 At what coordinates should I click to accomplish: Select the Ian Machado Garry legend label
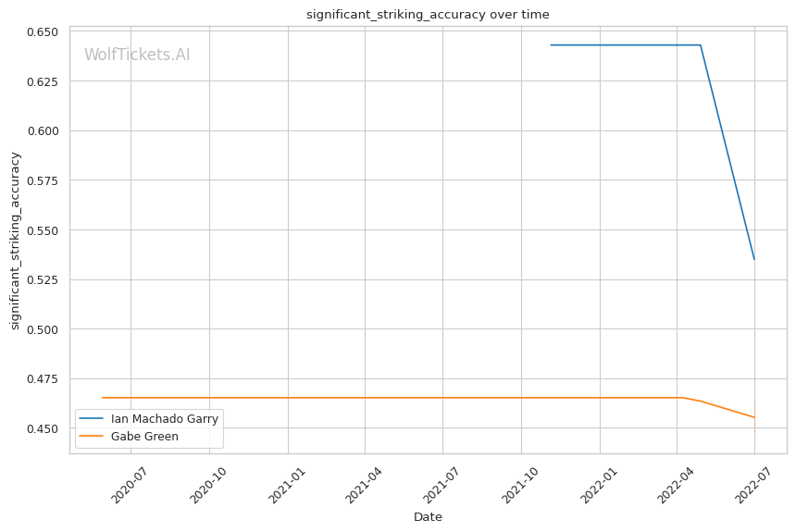click(x=164, y=418)
